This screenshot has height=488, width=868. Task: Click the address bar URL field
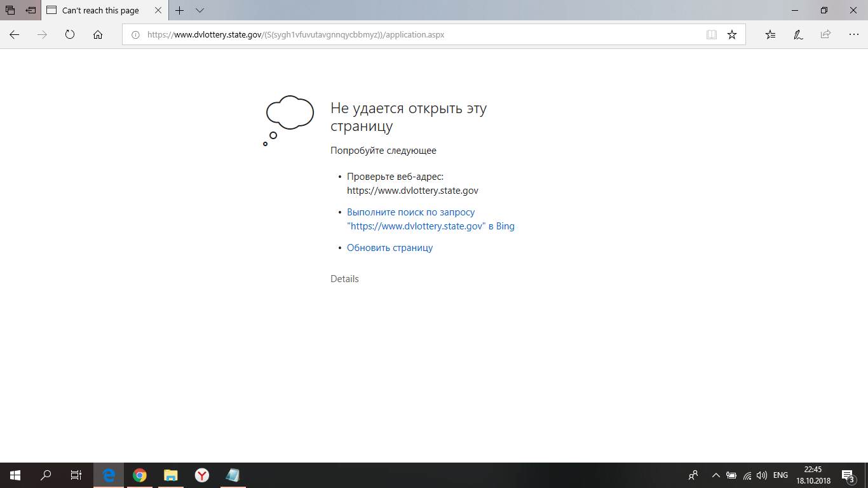[x=413, y=35]
